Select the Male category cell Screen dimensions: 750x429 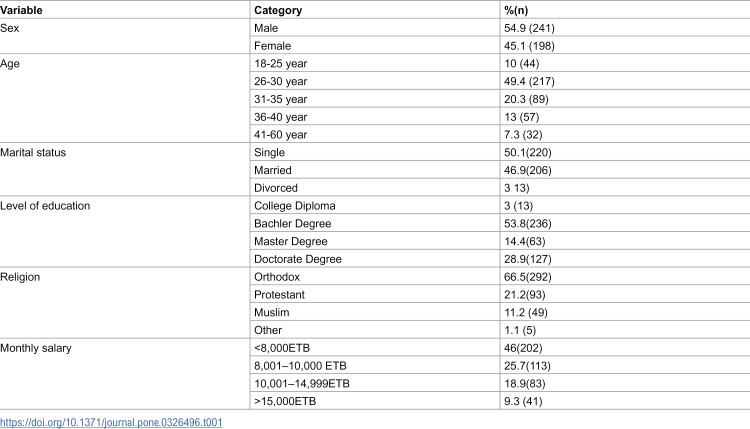[266, 28]
